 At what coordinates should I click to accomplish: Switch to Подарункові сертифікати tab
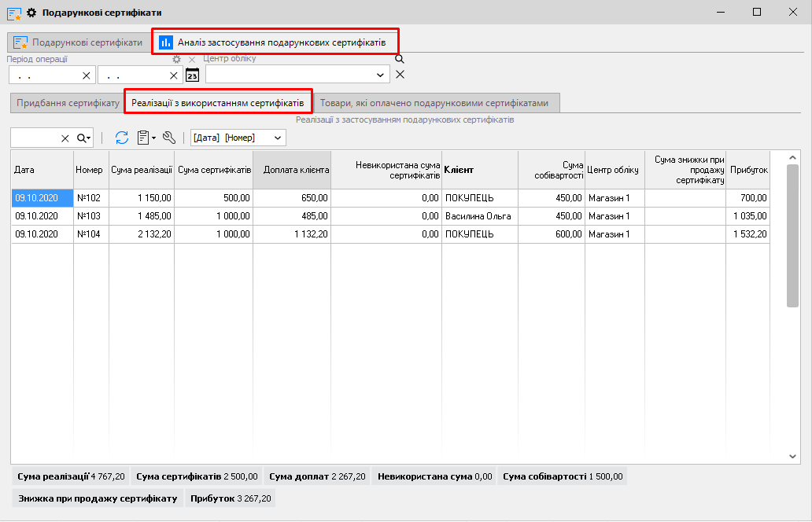pos(78,42)
